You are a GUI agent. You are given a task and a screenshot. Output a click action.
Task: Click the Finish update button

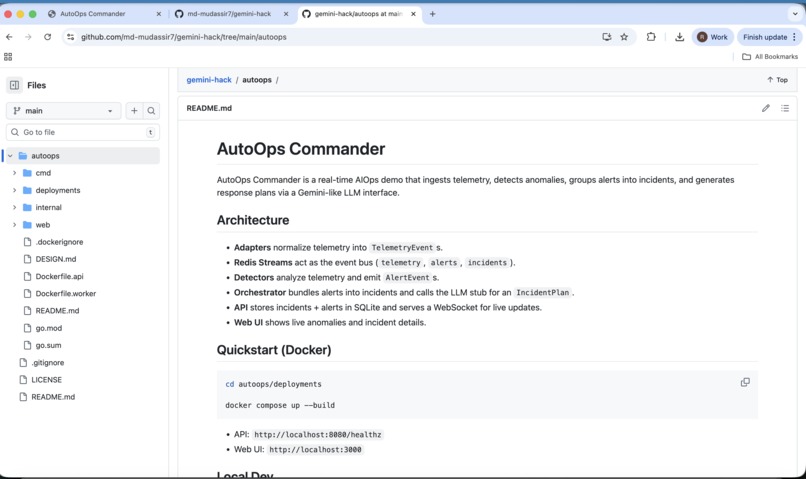(x=764, y=37)
